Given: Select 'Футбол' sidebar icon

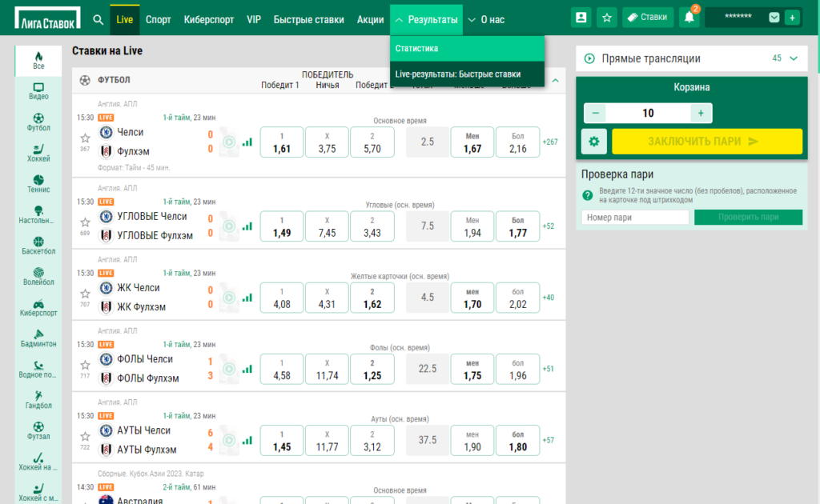Looking at the screenshot, I should (38, 122).
